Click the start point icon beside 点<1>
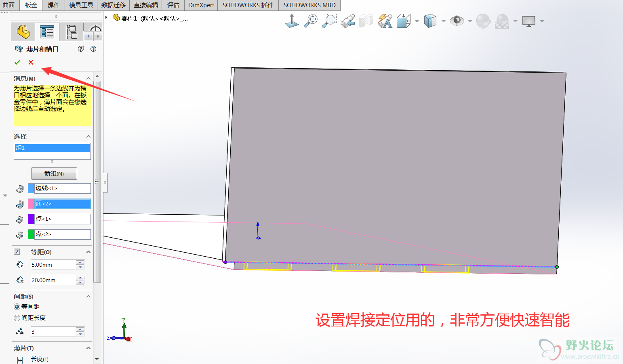This screenshot has height=364, width=623. tap(19, 219)
